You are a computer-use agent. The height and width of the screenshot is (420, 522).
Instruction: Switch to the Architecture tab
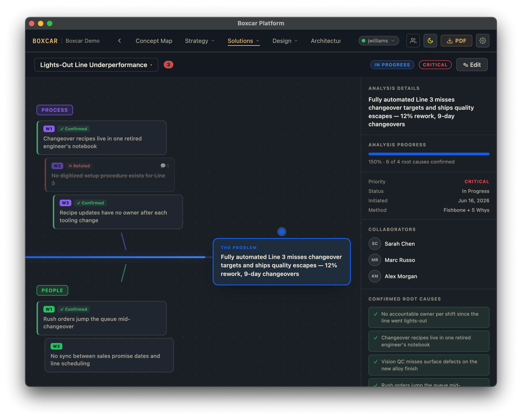pos(326,41)
